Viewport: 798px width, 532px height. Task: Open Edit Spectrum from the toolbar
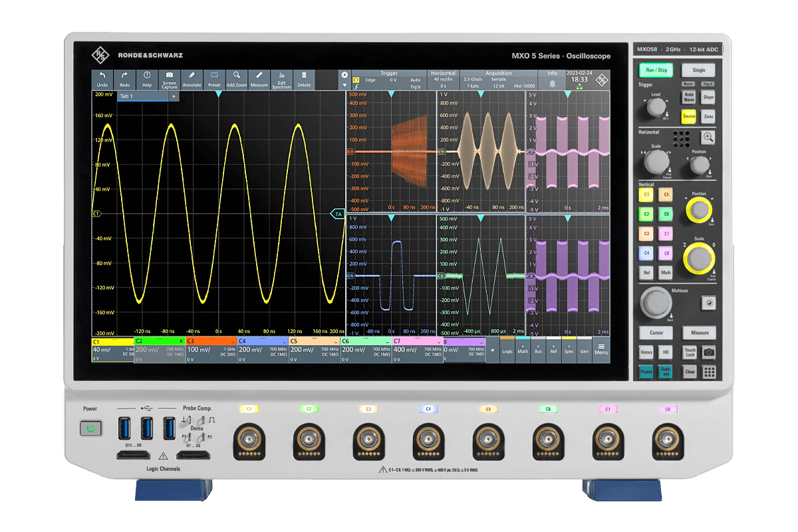tap(282, 80)
